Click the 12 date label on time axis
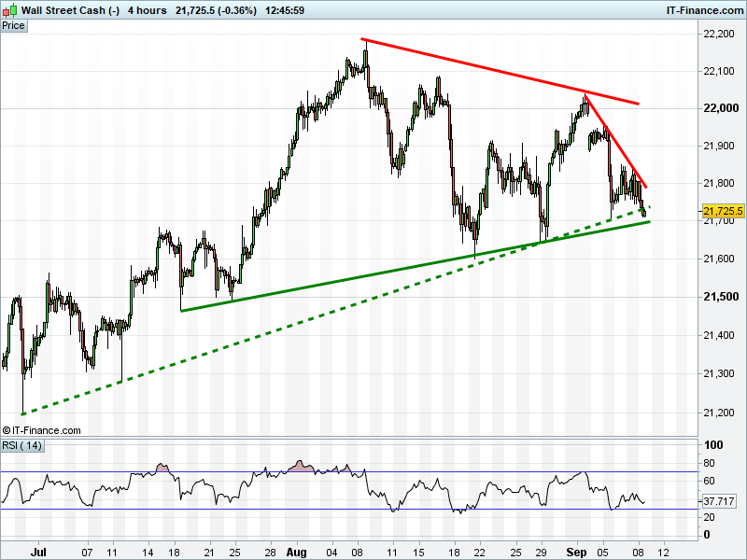Viewport: 747px width, 560px height. [x=663, y=553]
